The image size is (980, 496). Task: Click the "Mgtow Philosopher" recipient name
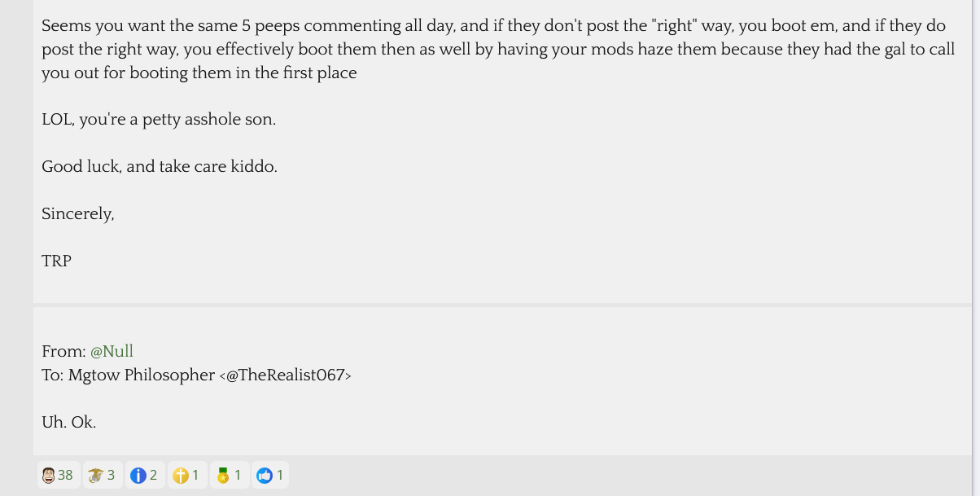(x=142, y=375)
